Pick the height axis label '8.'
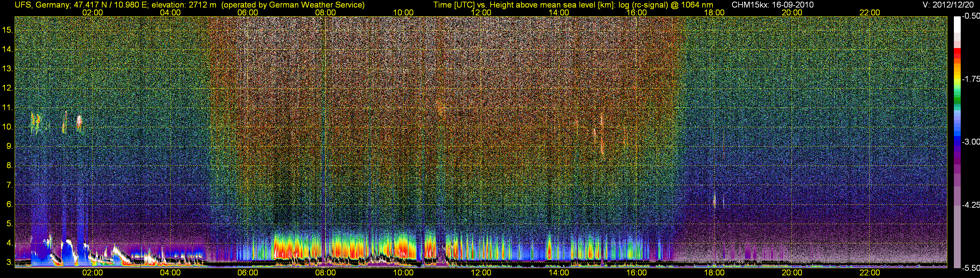The width and height of the screenshot is (980, 278). (9, 166)
